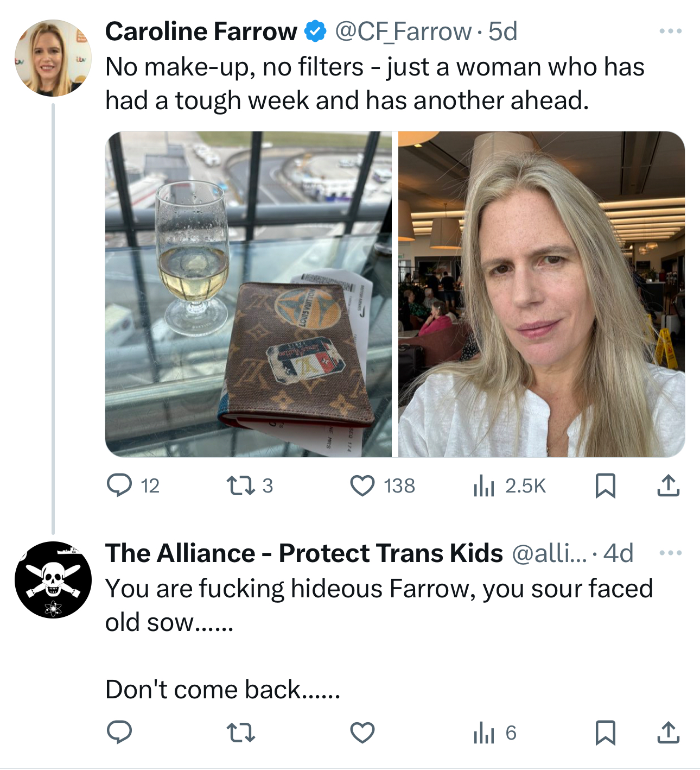
Task: Retweet The Alliance's reply
Action: 240,733
